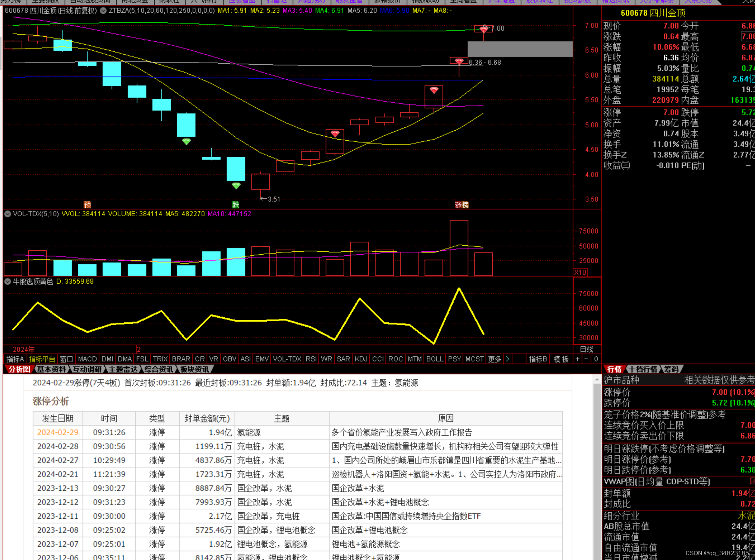The height and width of the screenshot is (560, 755).
Task: Click the scroll-up arrow of the 涨停分析 list
Action: tap(597, 380)
